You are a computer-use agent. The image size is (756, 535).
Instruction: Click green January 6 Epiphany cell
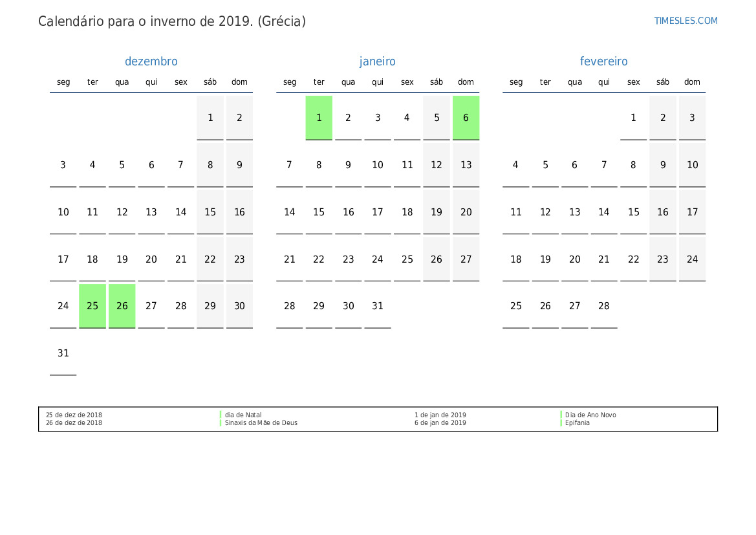click(466, 118)
